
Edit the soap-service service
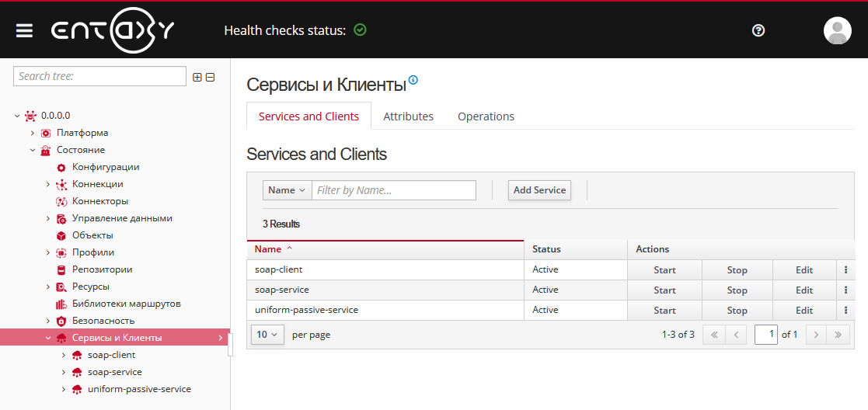(805, 290)
